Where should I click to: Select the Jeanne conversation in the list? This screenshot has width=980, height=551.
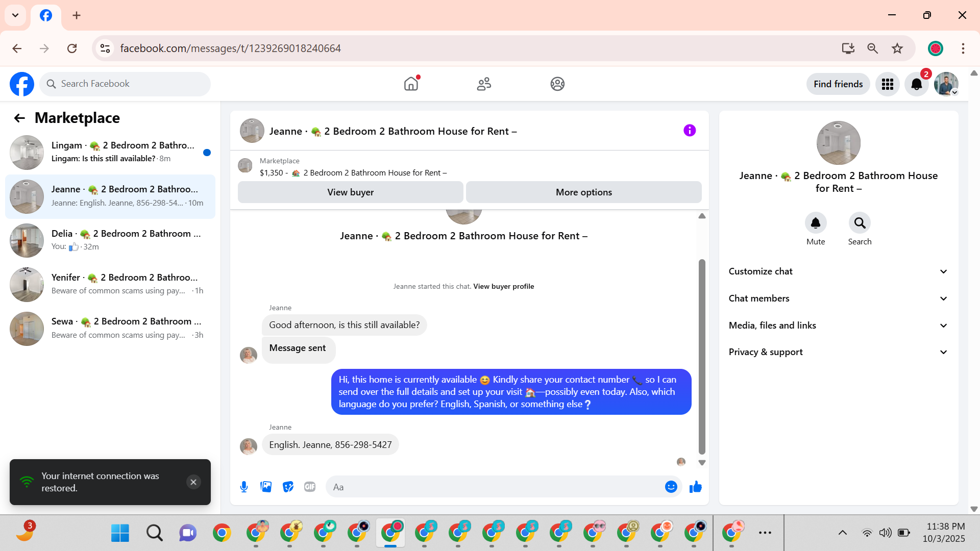110,196
